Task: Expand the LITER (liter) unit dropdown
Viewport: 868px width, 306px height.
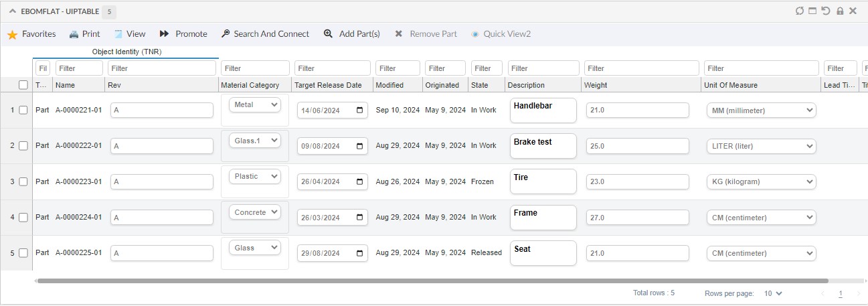Action: [761, 146]
